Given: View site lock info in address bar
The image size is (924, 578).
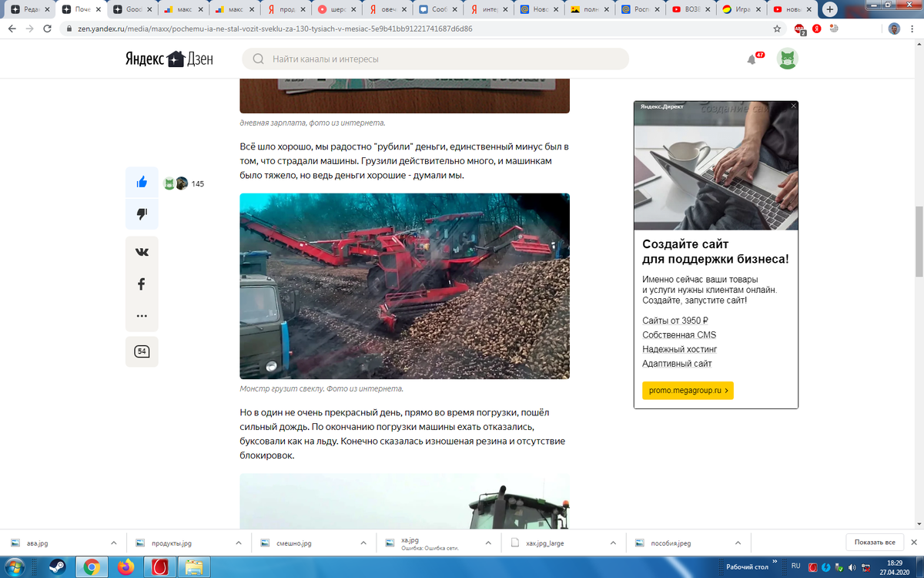Looking at the screenshot, I should [x=70, y=29].
